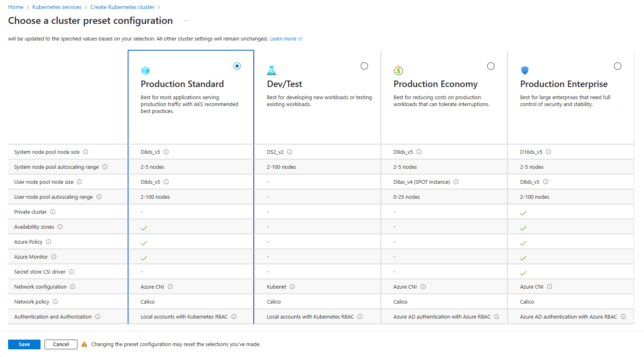Screen dimensions: 644x357
Task: Open the Learn more link
Action: 283,39
